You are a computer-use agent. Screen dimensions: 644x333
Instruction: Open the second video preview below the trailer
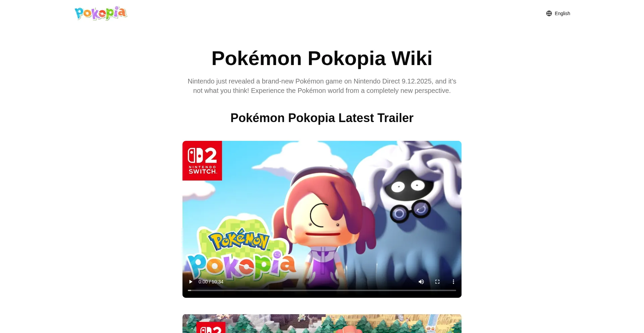coord(322,324)
